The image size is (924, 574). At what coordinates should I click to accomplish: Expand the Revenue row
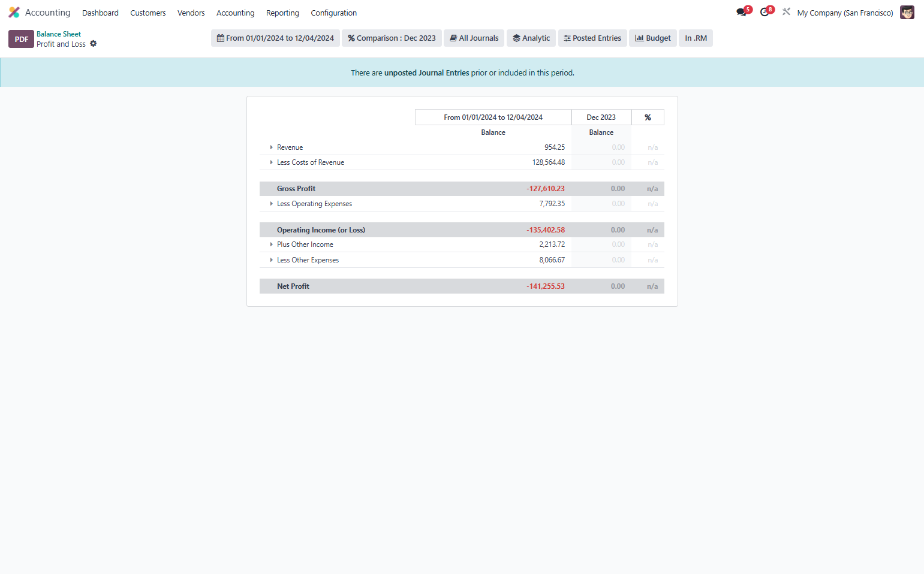coord(271,147)
